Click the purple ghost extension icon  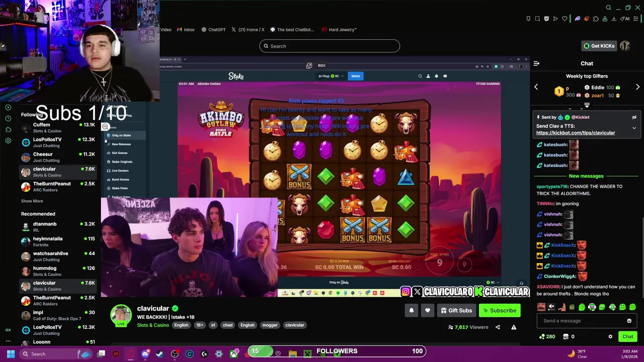tap(578, 19)
